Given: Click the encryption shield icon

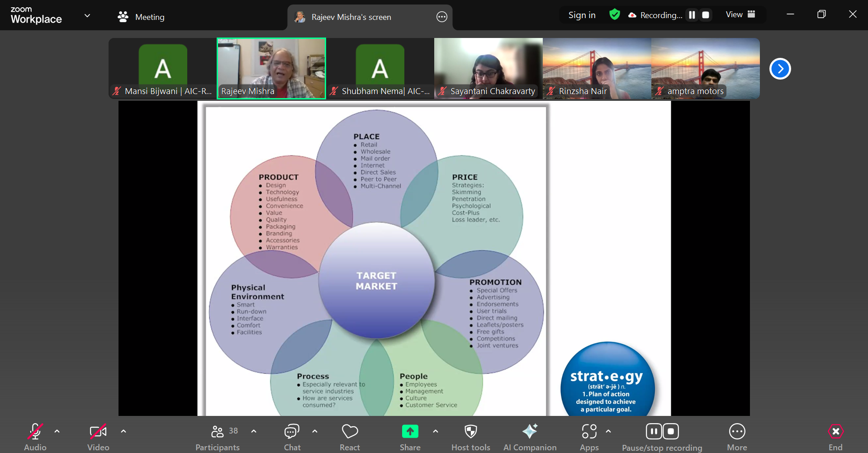Looking at the screenshot, I should [614, 15].
